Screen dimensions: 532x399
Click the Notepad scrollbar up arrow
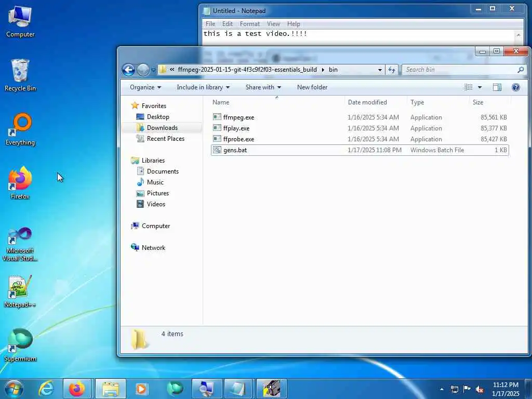coord(518,35)
